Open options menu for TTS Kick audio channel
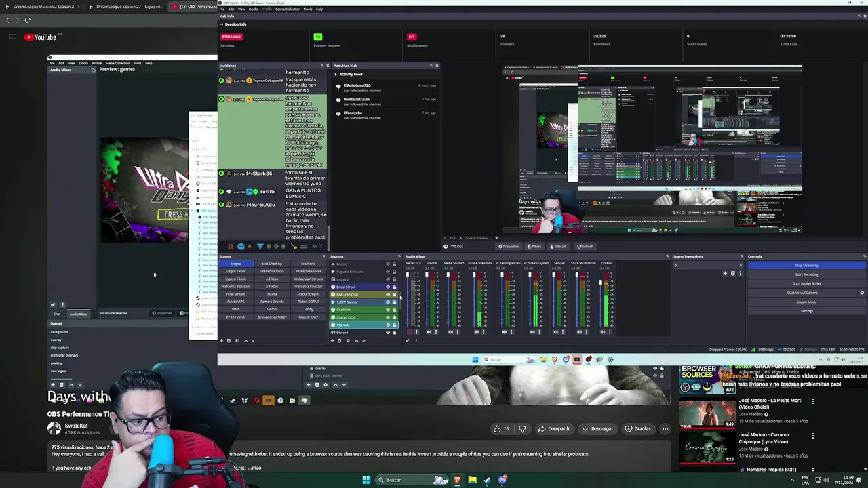 click(x=610, y=332)
